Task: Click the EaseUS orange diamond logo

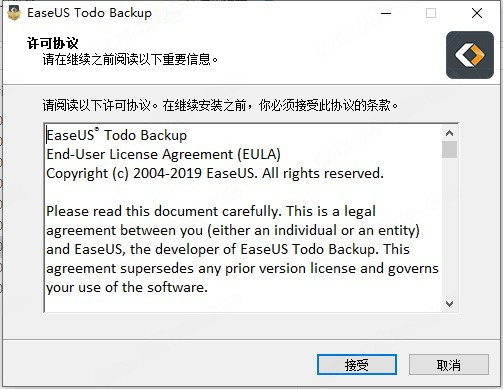Action: [x=470, y=55]
